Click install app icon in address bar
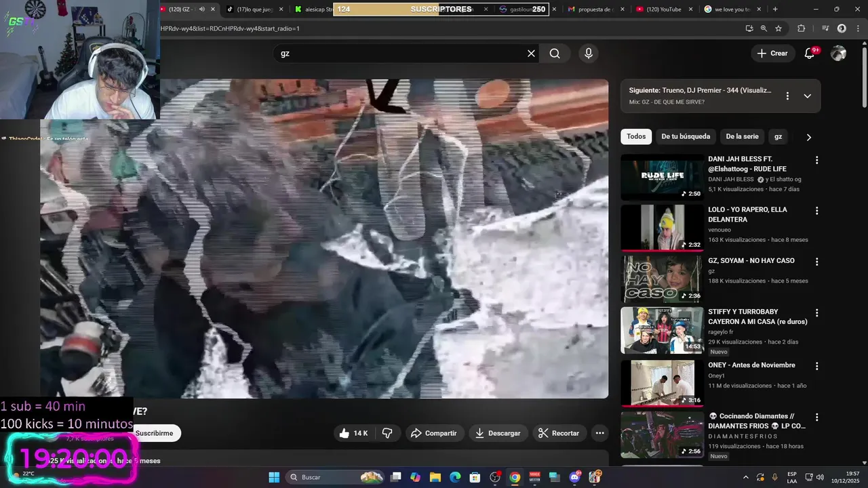868x488 pixels. 749,28
